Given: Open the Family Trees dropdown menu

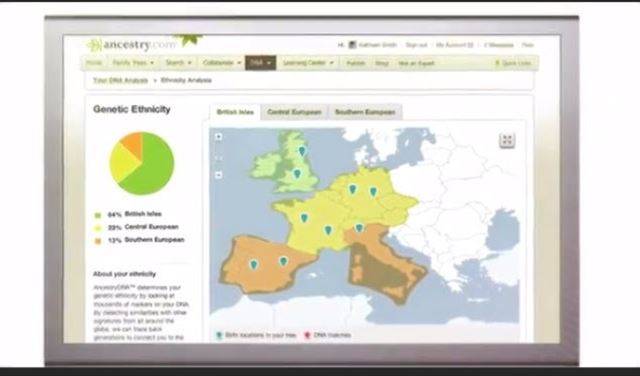Looking at the screenshot, I should point(133,63).
